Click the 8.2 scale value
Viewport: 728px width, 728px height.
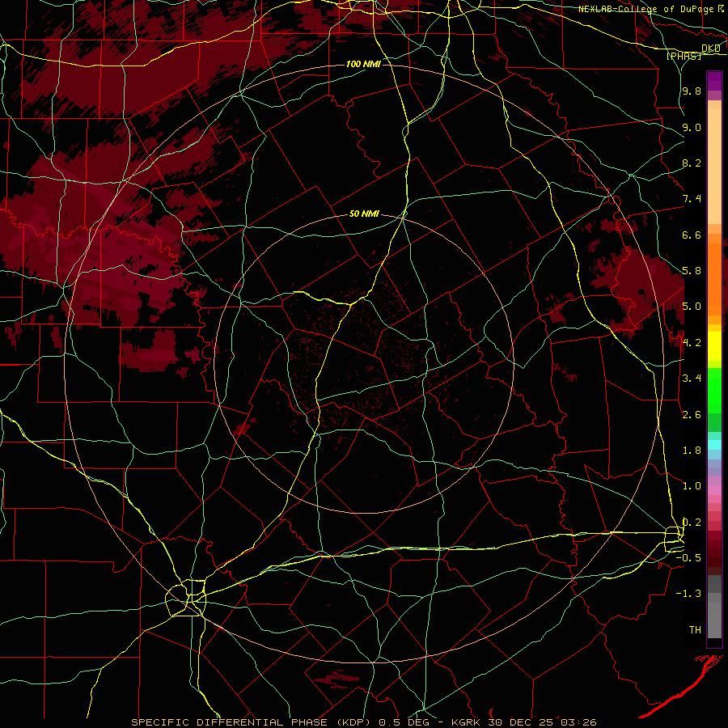(692, 163)
